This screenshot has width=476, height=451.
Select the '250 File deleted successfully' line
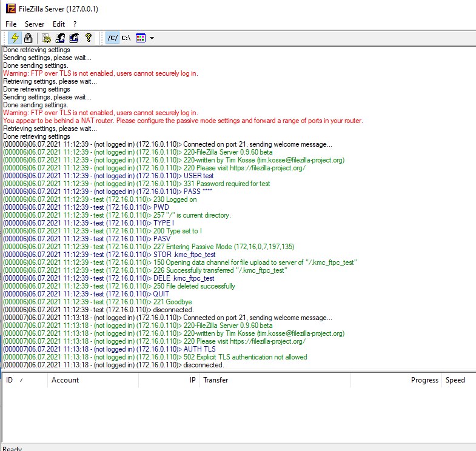[x=119, y=286]
